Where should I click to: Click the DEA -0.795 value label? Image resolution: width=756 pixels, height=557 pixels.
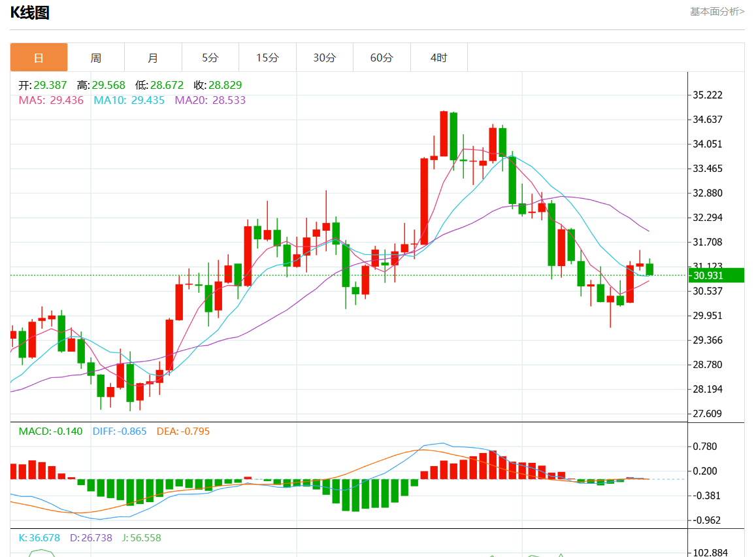[183, 431]
